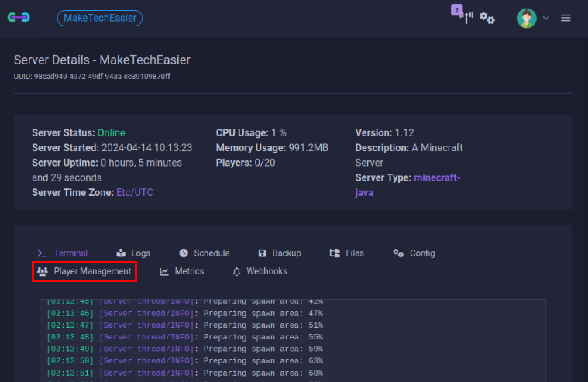This screenshot has width=588, height=382.
Task: Expand the user account dropdown chevron
Action: [546, 18]
